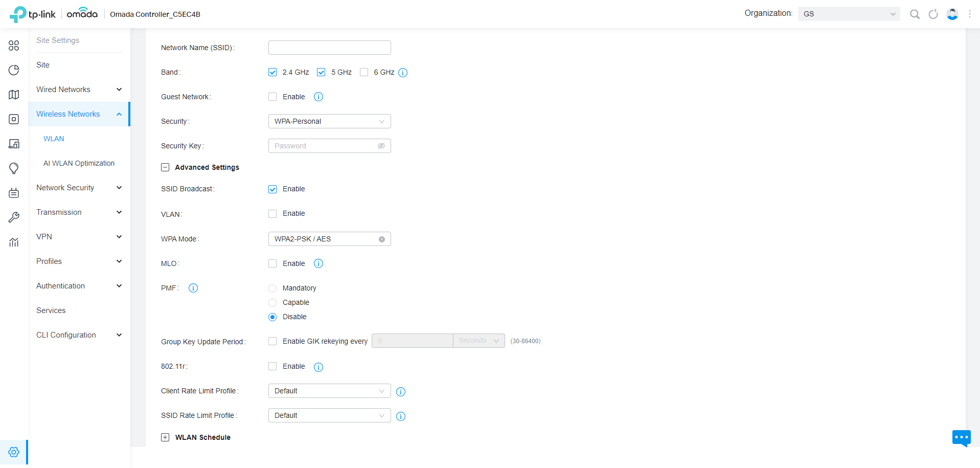Image resolution: width=980 pixels, height=468 pixels.
Task: Click the Network Name (SSID) input field
Action: coord(330,48)
